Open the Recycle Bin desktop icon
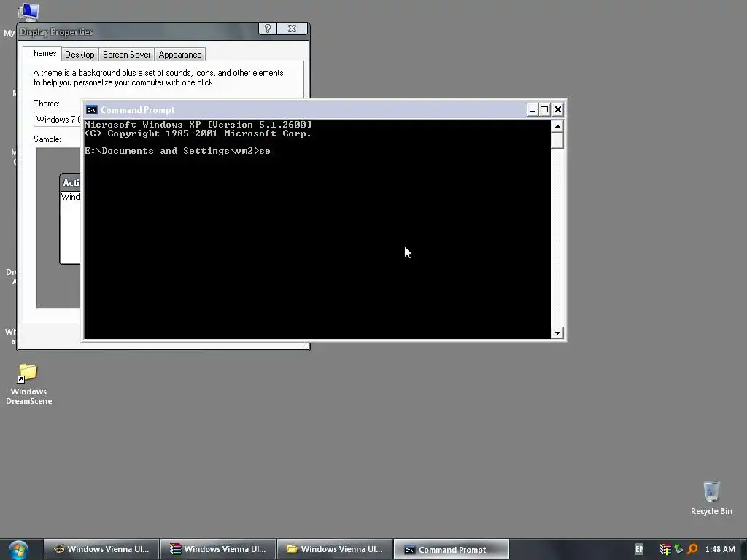 click(x=711, y=497)
